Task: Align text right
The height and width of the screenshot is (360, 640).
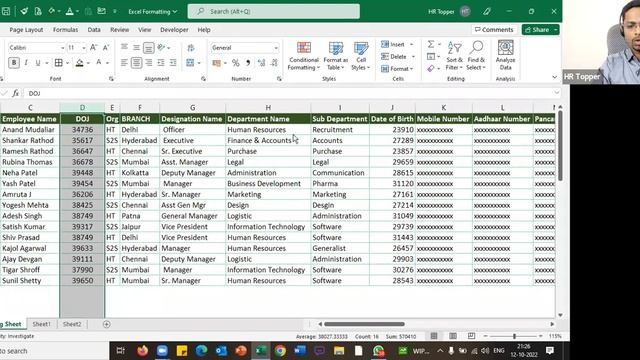Action: 149,63
